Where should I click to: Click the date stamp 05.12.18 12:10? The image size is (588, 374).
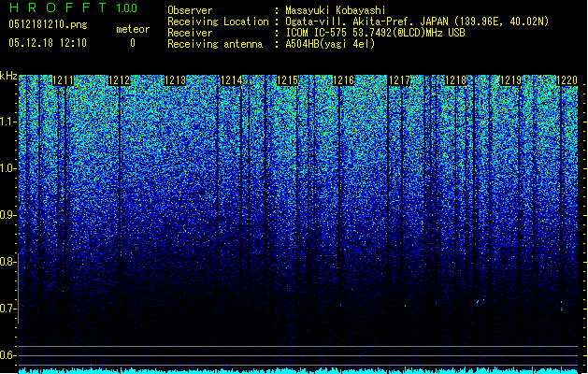click(x=48, y=43)
